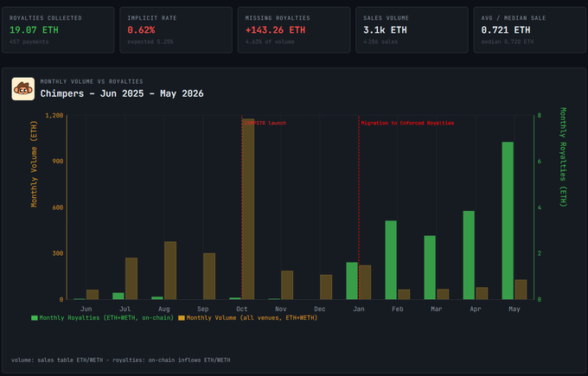588x376 pixels.
Task: Click the August brown volume bar
Action: pos(170,271)
